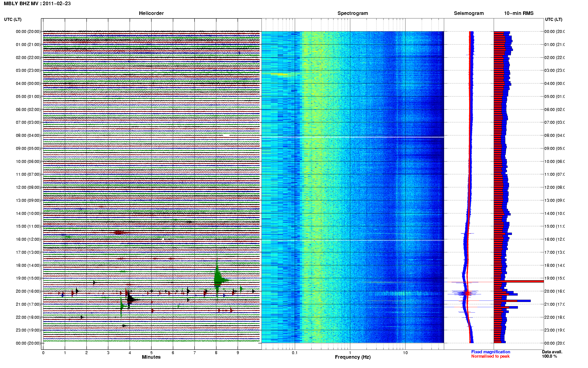Click the left-axis time label '01:00 (21:00)'

point(28,44)
